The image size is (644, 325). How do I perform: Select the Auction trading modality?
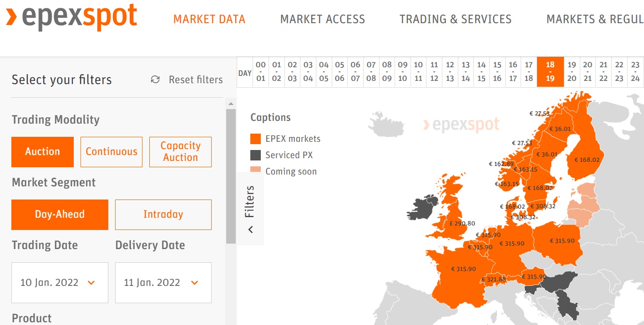pos(42,152)
